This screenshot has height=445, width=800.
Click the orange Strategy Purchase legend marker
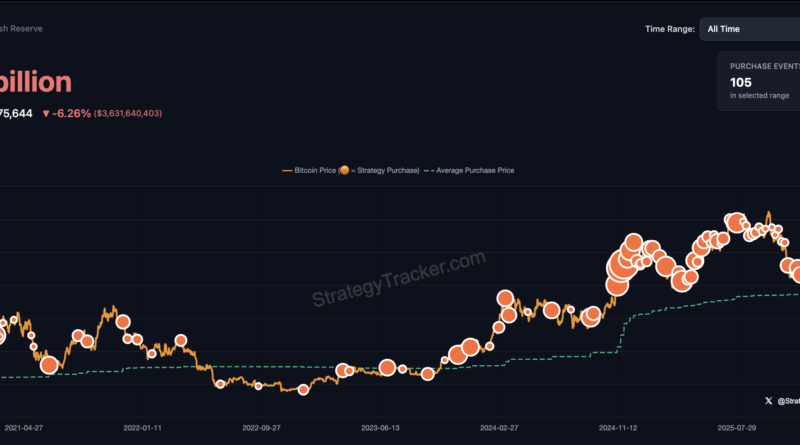345,171
